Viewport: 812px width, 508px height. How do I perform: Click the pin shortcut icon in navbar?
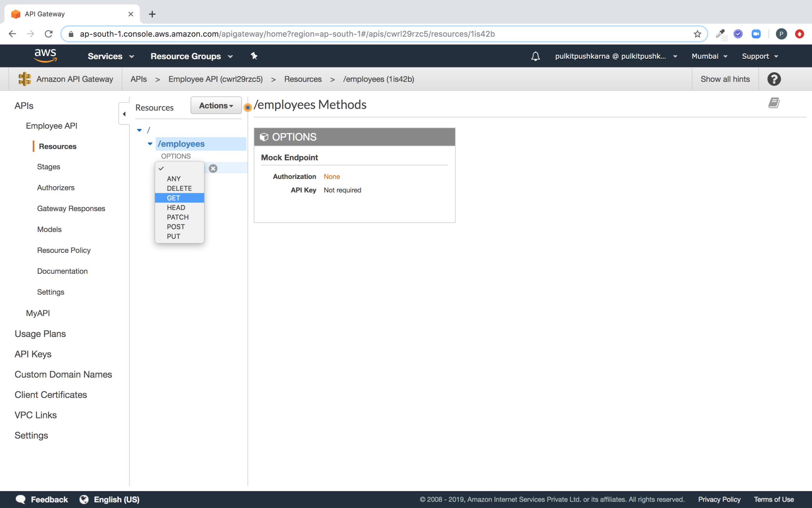point(254,56)
